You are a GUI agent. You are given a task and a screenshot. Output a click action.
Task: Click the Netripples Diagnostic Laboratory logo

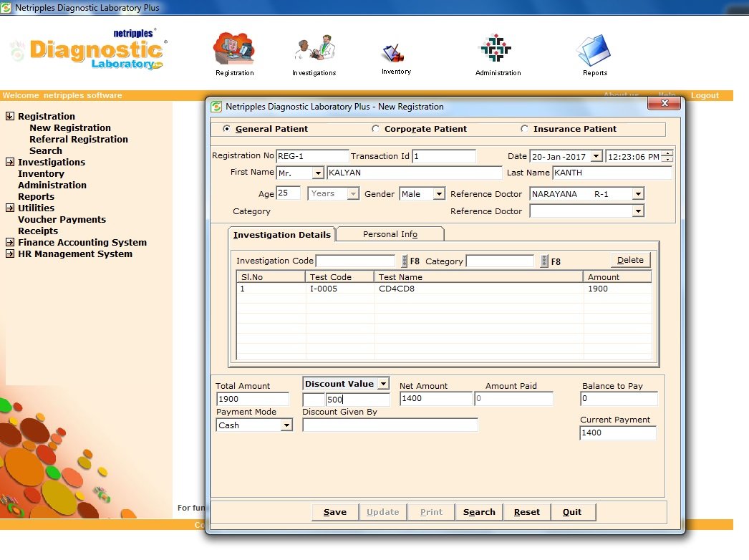coord(87,52)
